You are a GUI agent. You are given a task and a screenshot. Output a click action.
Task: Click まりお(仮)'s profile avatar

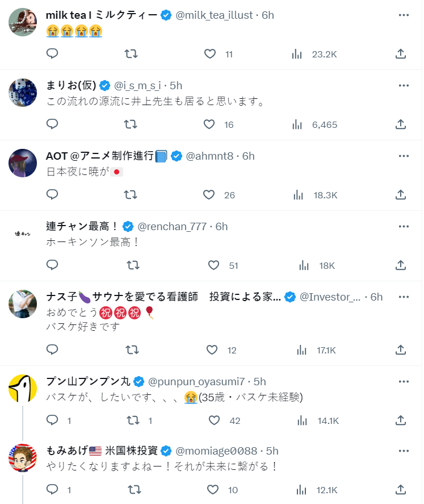click(x=23, y=92)
